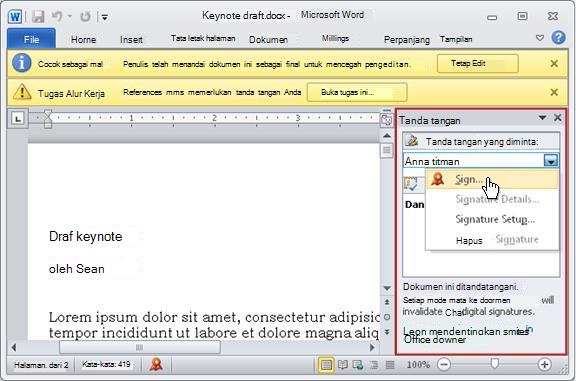Click the Halaman dari 2 status indicator

point(41,365)
